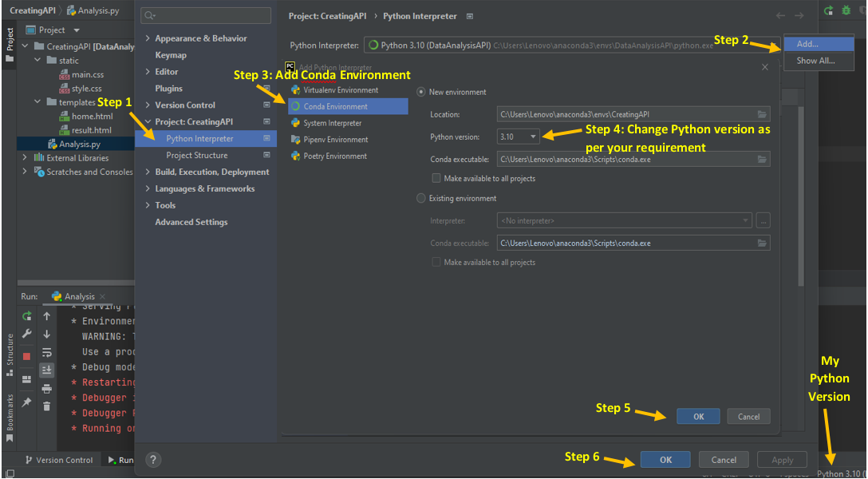The image size is (868, 479).
Task: Open the Version Control bottom tab
Action: tap(59, 460)
